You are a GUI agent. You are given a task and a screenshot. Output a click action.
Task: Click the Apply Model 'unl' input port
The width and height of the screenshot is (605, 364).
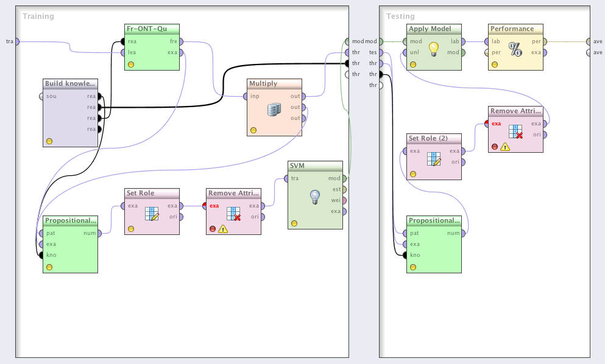click(405, 52)
